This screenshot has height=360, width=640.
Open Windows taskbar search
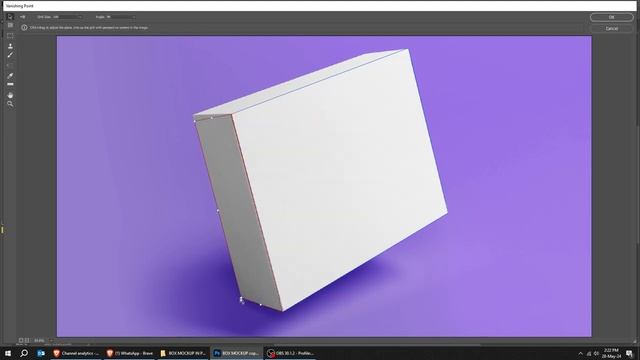pos(24,353)
